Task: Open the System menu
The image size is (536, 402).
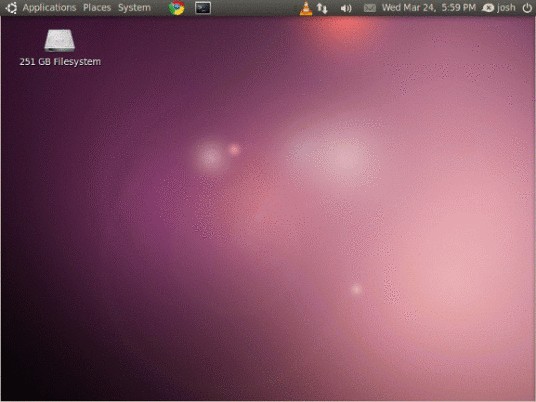Action: pyautogui.click(x=134, y=8)
